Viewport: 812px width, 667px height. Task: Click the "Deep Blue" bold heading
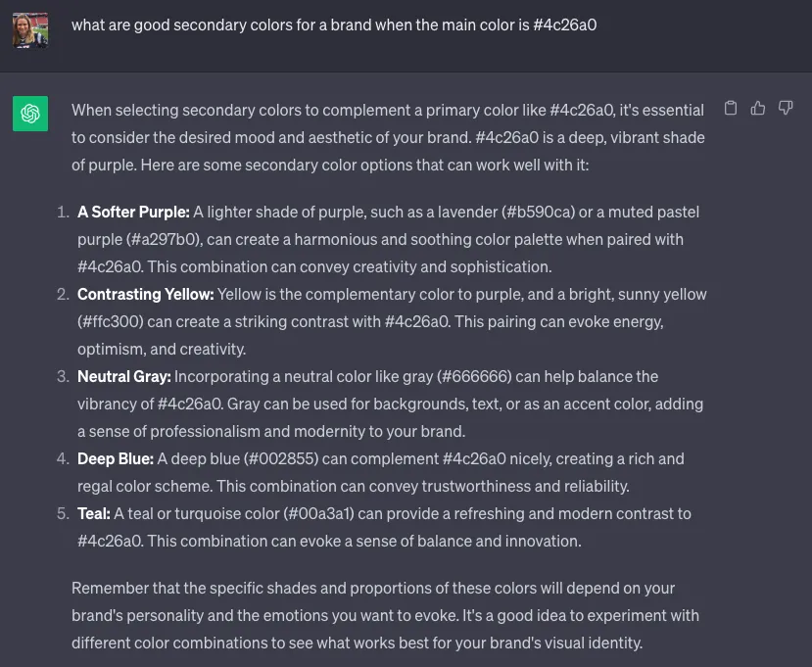coord(116,458)
